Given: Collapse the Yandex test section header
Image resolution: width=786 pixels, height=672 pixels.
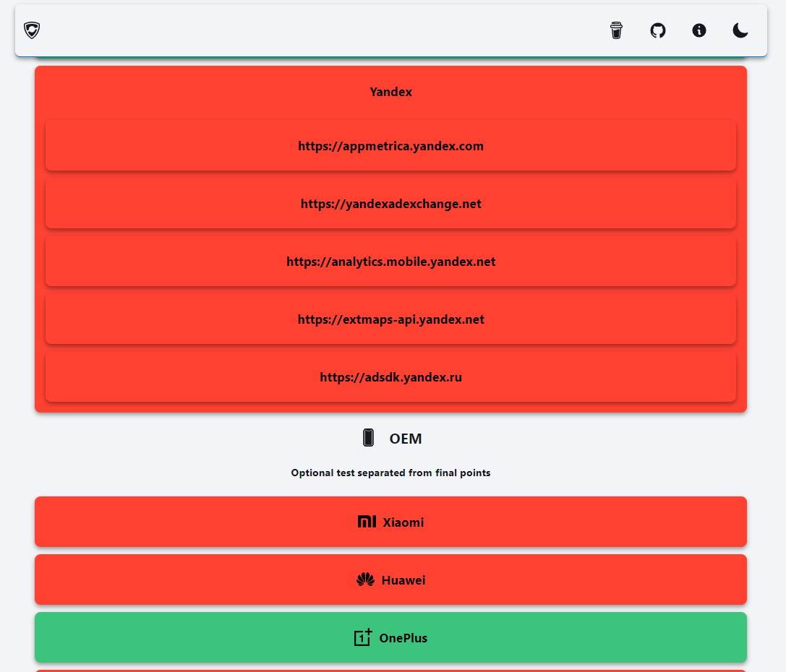Looking at the screenshot, I should pos(390,92).
